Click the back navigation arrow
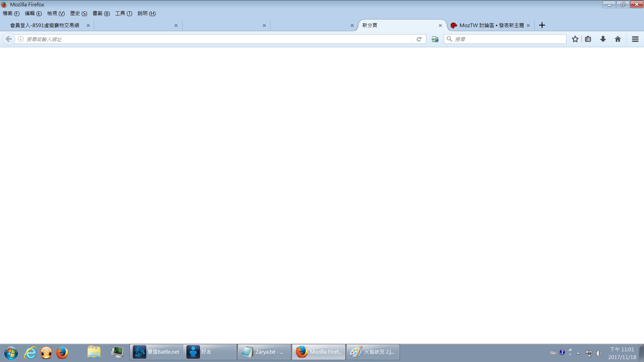Image resolution: width=644 pixels, height=362 pixels. [x=9, y=39]
